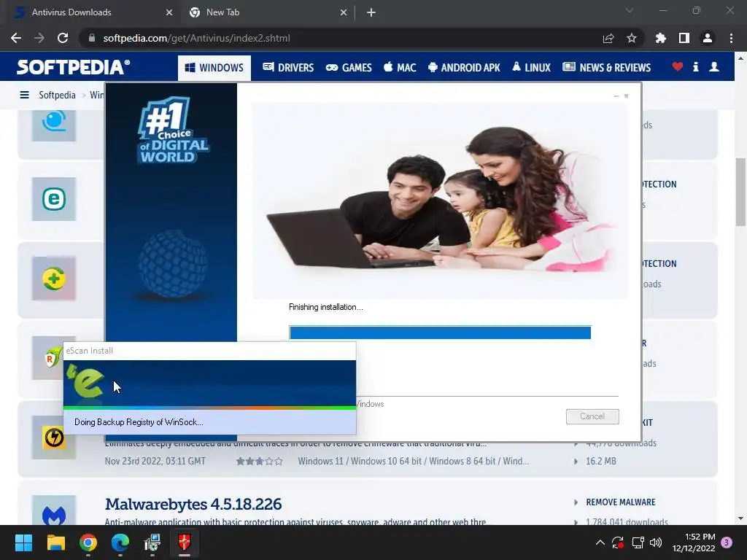The image size is (747, 560).
Task: Click the blue globe antivirus thumbnail
Action: coord(54,125)
